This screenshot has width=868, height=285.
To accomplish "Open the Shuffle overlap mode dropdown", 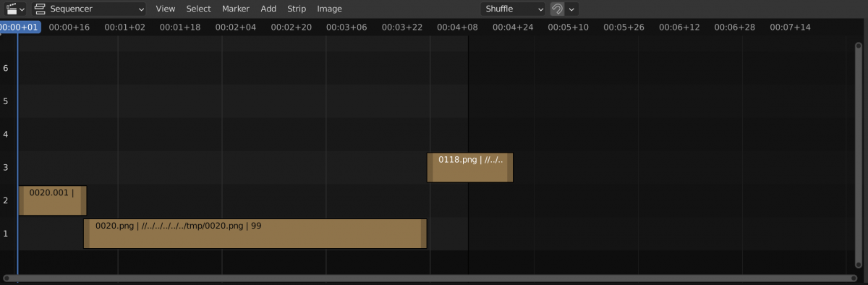I will click(514, 9).
